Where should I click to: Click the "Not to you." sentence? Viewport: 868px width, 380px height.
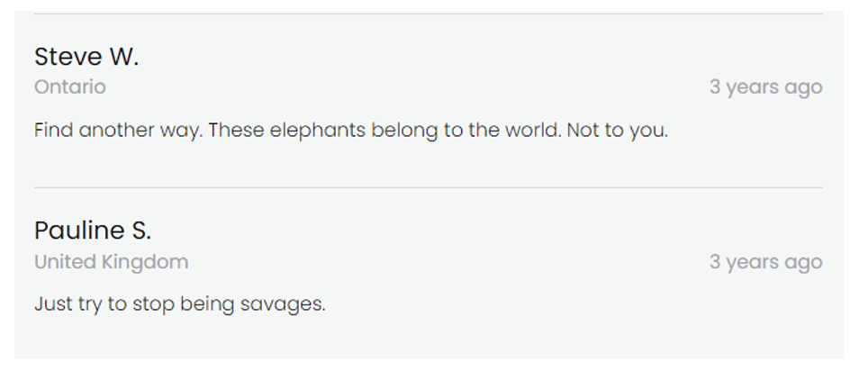617,131
